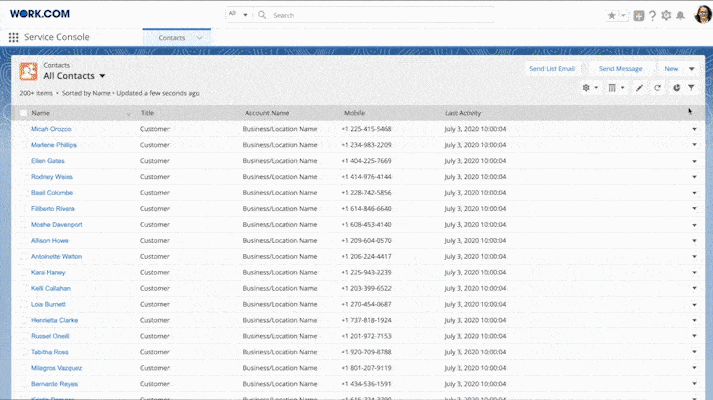Sort by the Name column header

click(x=40, y=113)
